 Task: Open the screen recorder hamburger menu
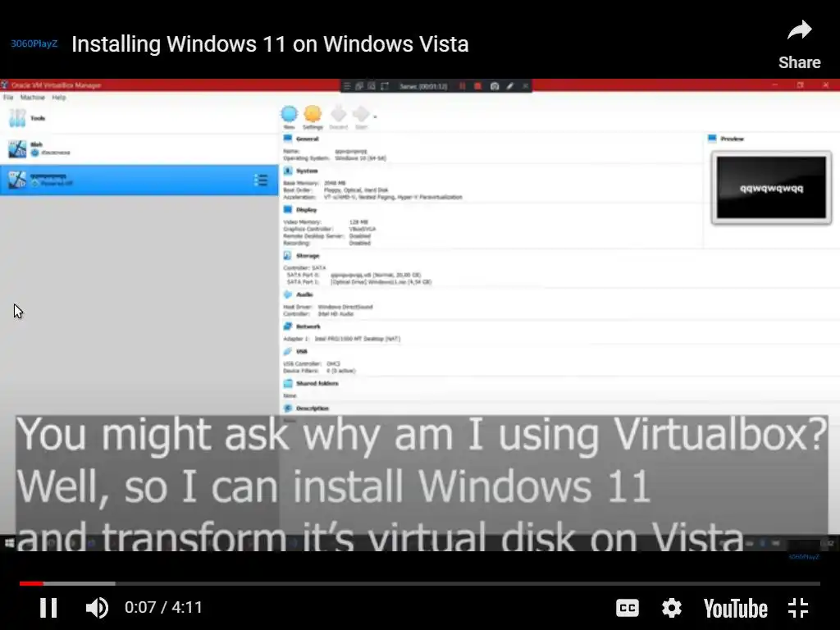(347, 85)
